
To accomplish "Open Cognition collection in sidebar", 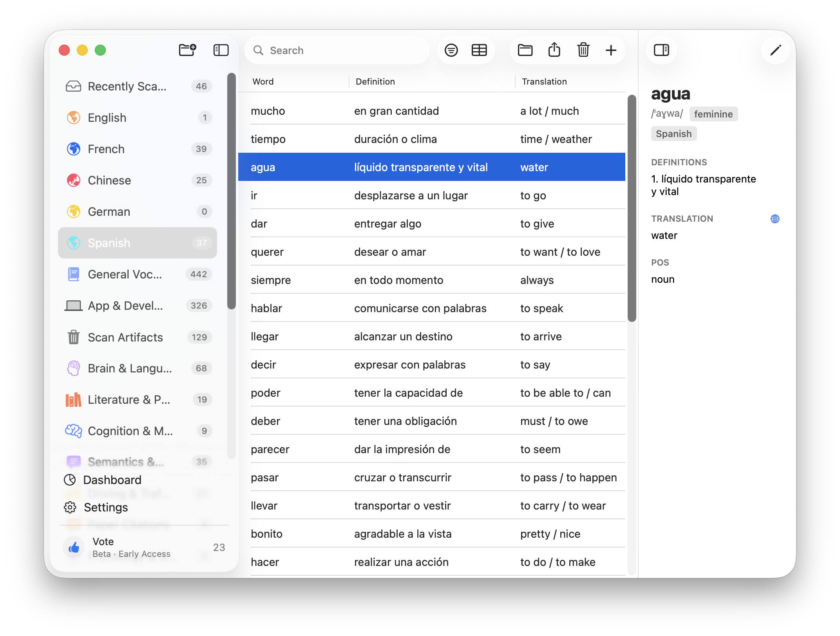I will pyautogui.click(x=138, y=431).
